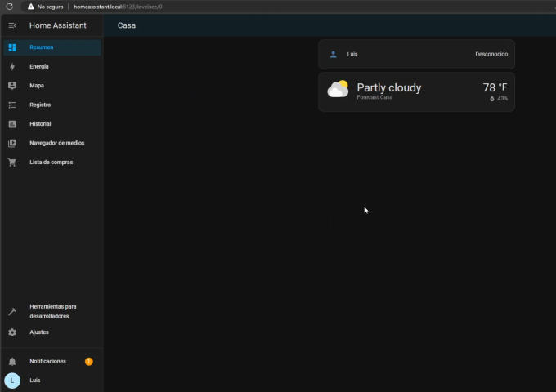Image resolution: width=556 pixels, height=392 pixels.
Task: Click the orange notification count badge
Action: [88, 361]
